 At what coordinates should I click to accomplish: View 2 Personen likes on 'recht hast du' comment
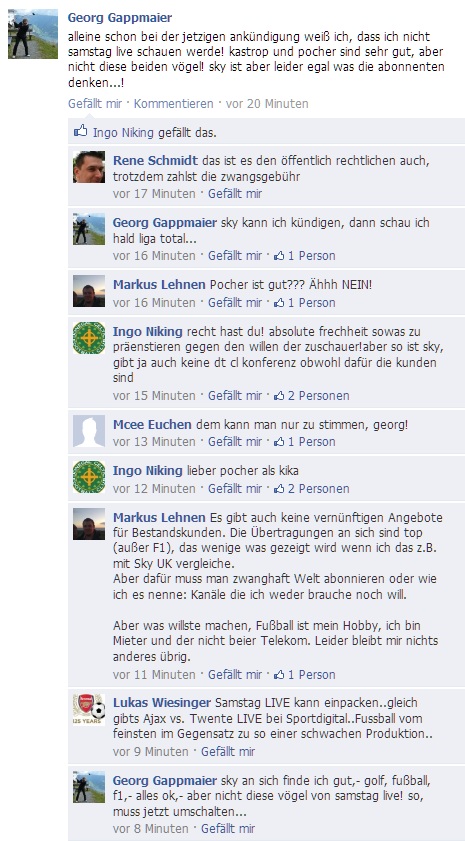[312, 396]
